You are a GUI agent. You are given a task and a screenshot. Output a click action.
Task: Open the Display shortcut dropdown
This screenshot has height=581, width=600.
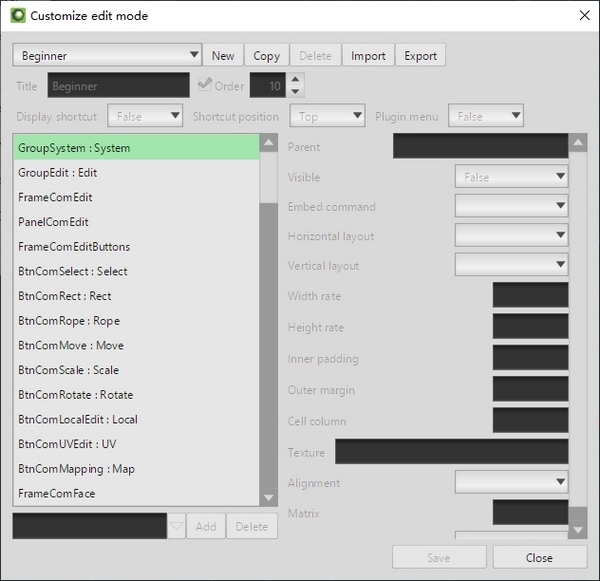click(x=145, y=116)
